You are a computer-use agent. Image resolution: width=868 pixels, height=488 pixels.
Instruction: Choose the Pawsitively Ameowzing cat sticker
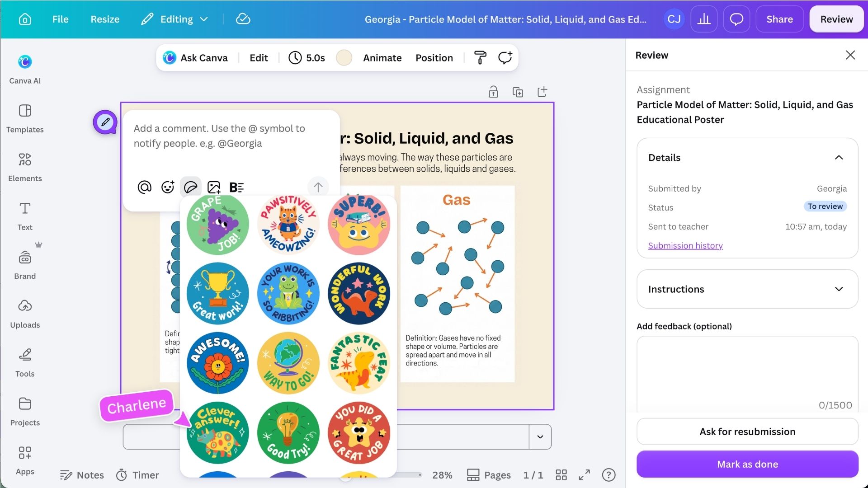288,224
